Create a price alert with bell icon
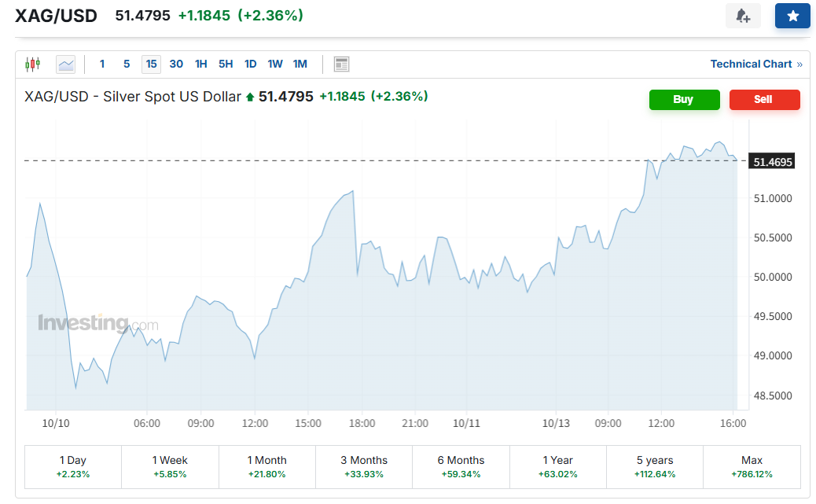 pos(743,16)
